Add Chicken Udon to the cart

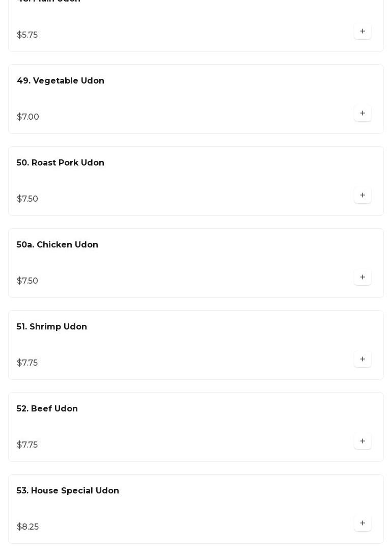click(x=362, y=278)
